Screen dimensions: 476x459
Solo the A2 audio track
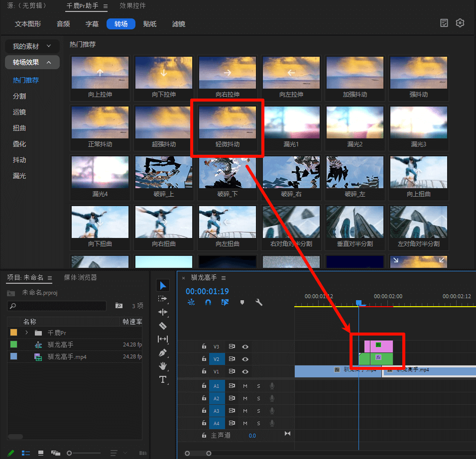pyautogui.click(x=258, y=398)
